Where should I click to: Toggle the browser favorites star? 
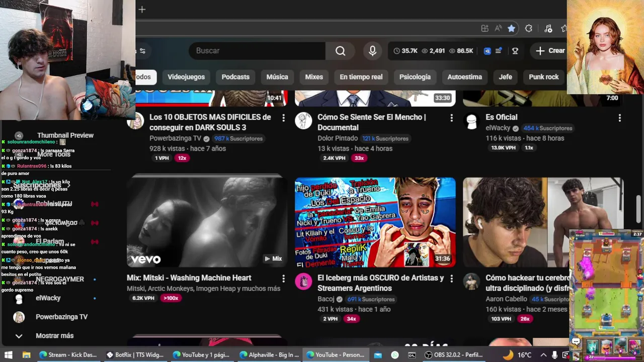coord(512,29)
